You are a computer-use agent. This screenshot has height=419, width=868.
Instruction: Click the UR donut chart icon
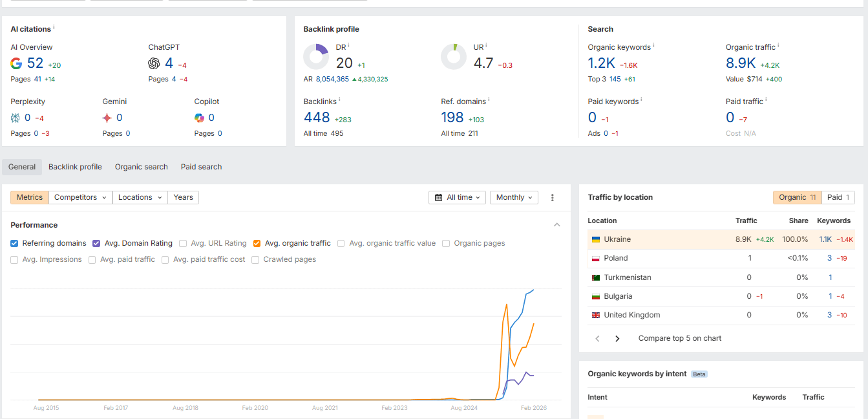[454, 57]
